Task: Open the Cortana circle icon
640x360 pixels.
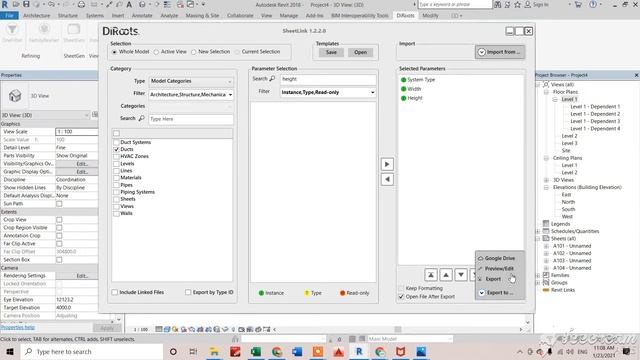Action: tap(173, 351)
